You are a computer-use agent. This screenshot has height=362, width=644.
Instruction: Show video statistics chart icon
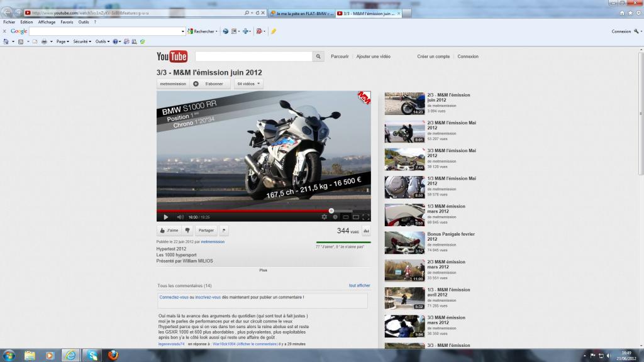366,231
